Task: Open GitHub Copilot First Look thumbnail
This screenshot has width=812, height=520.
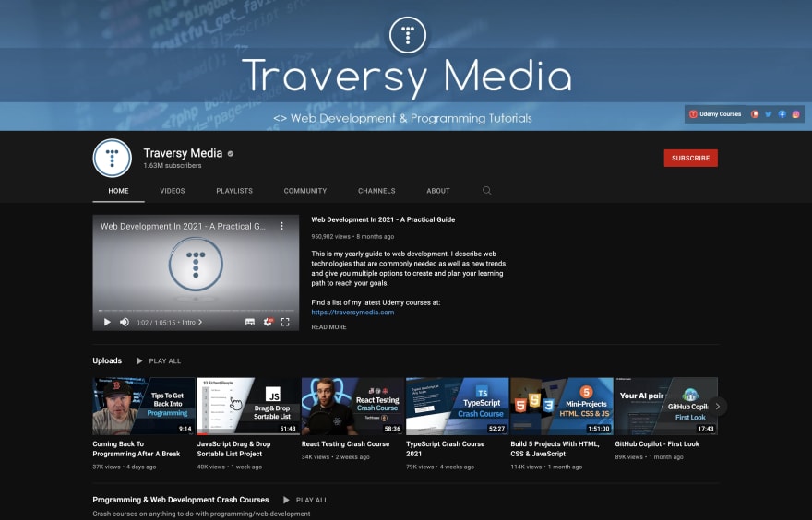Action: click(x=666, y=407)
